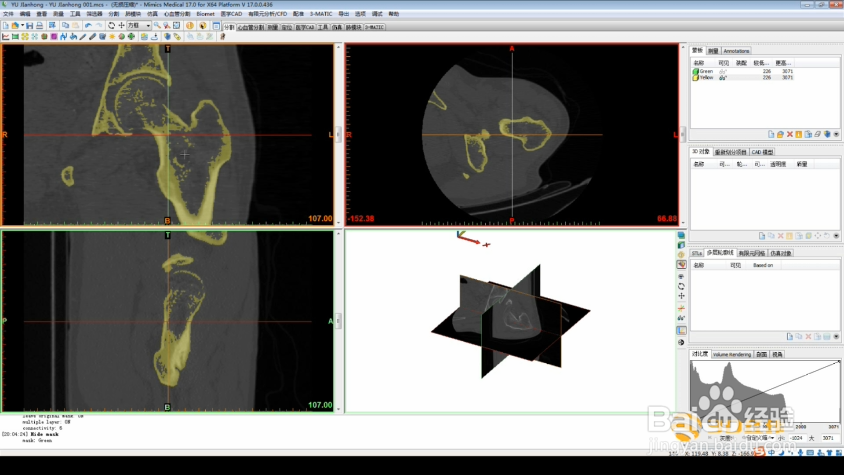Click the pan icon on 3D view sidebar

681,296
